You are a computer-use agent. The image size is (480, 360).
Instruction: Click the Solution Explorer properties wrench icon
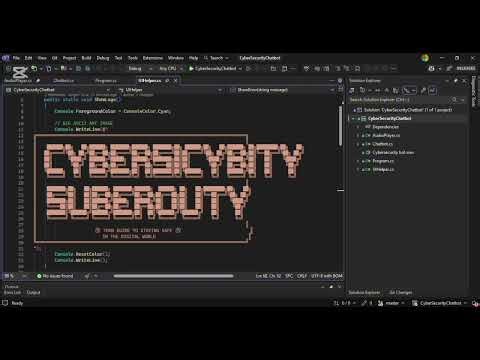click(423, 90)
